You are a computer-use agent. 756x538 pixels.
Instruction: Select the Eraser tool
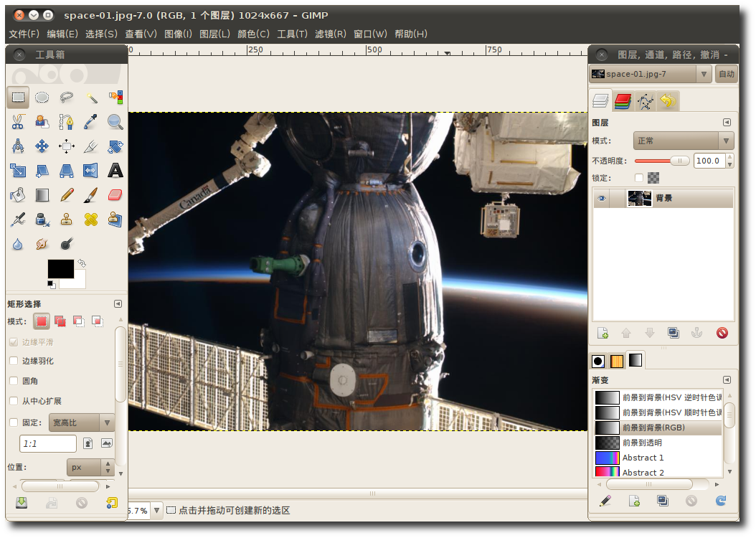tap(115, 195)
